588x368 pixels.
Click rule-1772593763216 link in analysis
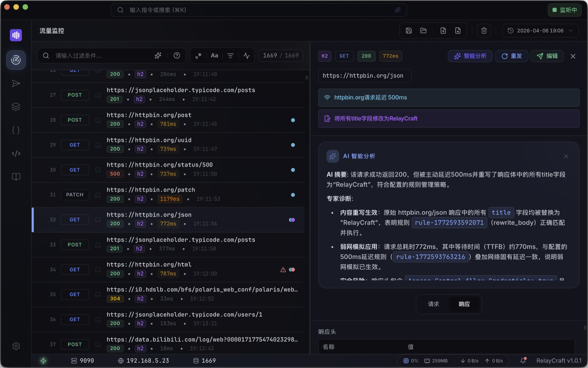431,257
